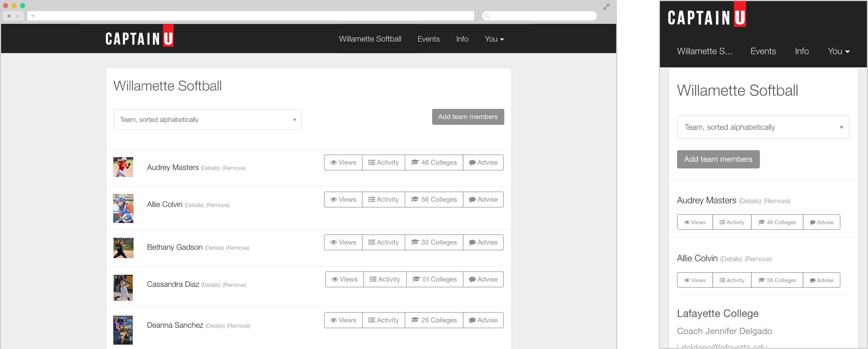The image size is (868, 349).
Task: Select Events in the desktop navigation bar
Action: tap(428, 39)
